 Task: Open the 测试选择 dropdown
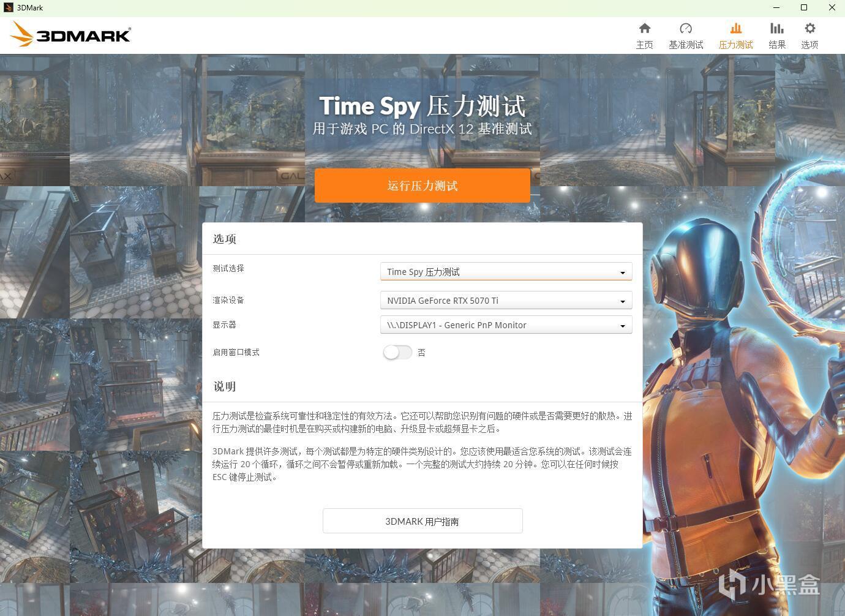coord(506,271)
